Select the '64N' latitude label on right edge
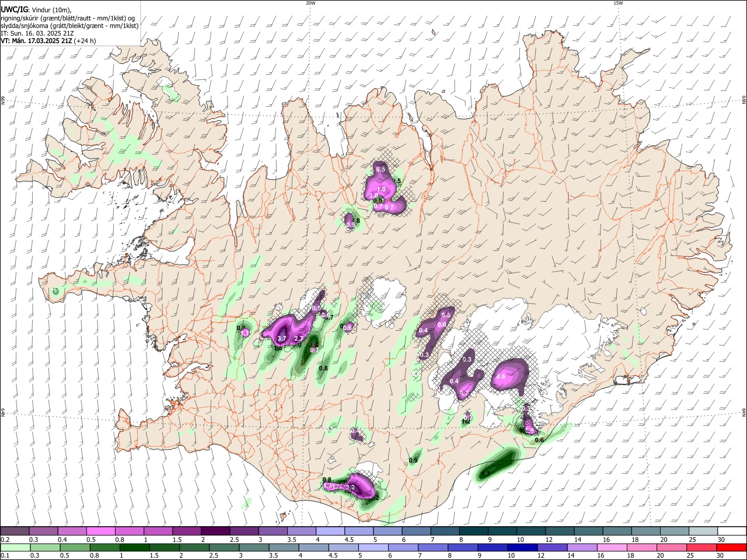The height and width of the screenshot is (560, 747). pos(744,412)
